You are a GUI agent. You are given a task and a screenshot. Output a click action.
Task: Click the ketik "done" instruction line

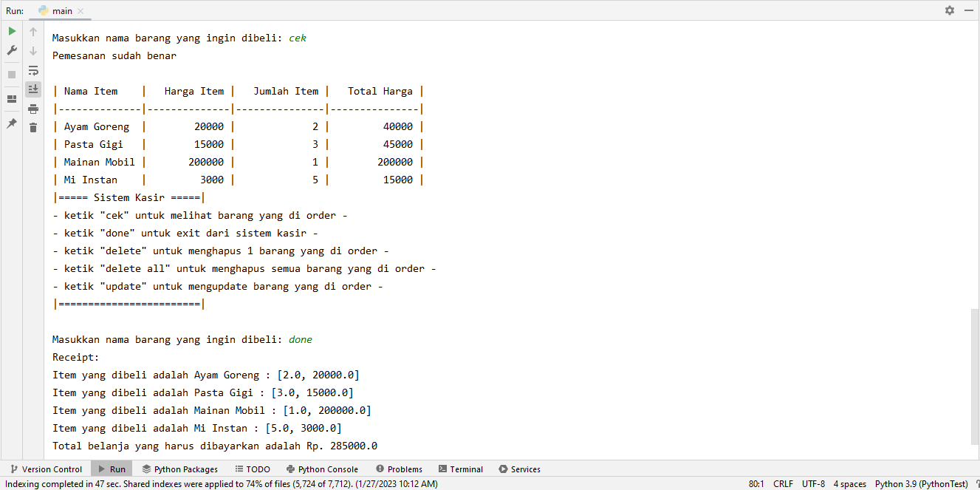coord(185,234)
